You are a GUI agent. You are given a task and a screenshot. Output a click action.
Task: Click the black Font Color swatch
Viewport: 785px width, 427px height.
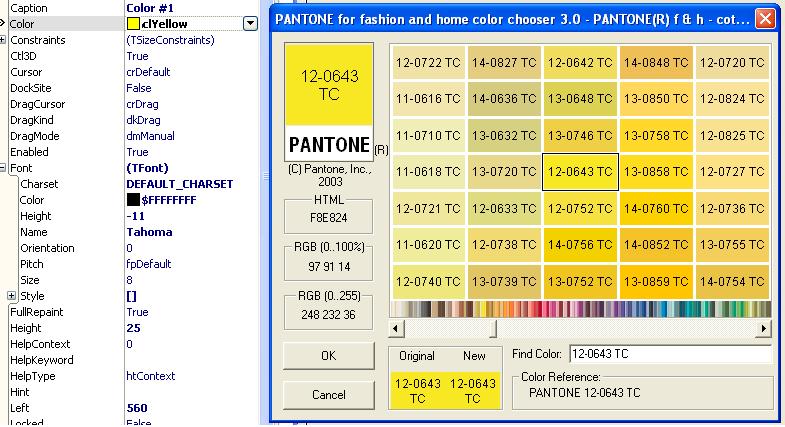coord(133,200)
